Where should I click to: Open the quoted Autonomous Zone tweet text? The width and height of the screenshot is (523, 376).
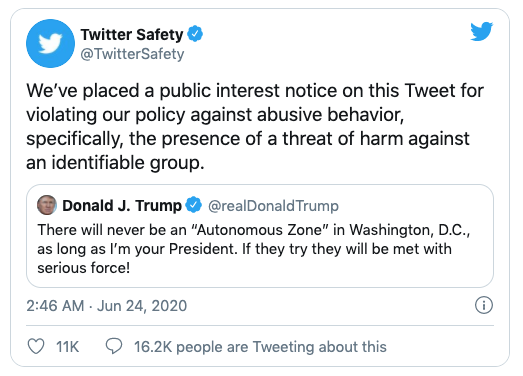click(253, 249)
